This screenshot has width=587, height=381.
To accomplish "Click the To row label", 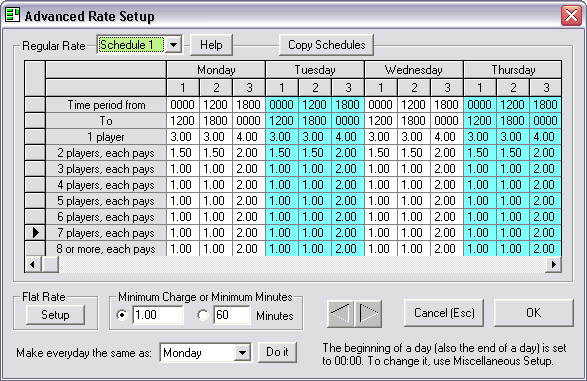I will click(x=106, y=121).
